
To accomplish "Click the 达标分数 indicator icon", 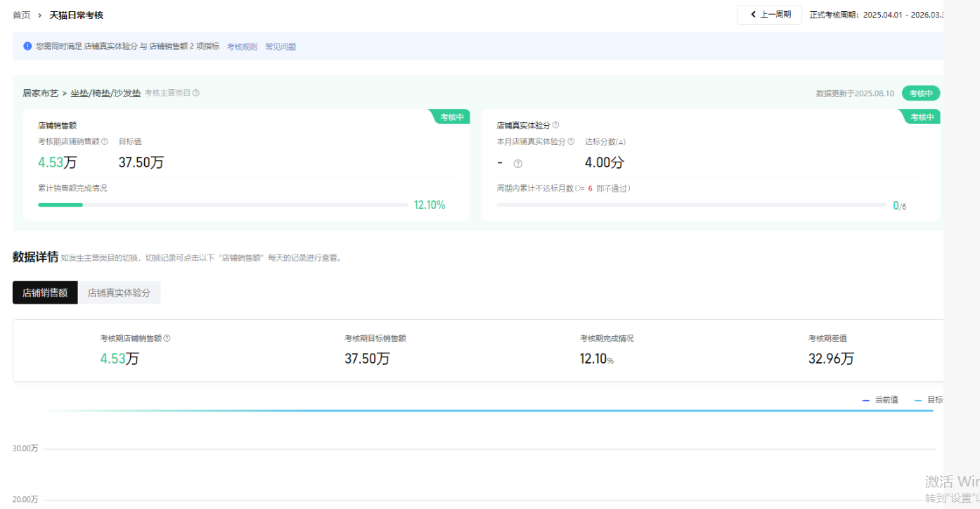I will point(621,142).
